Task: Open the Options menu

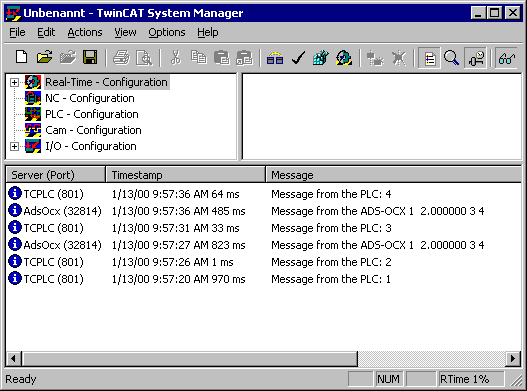Action: (x=167, y=32)
